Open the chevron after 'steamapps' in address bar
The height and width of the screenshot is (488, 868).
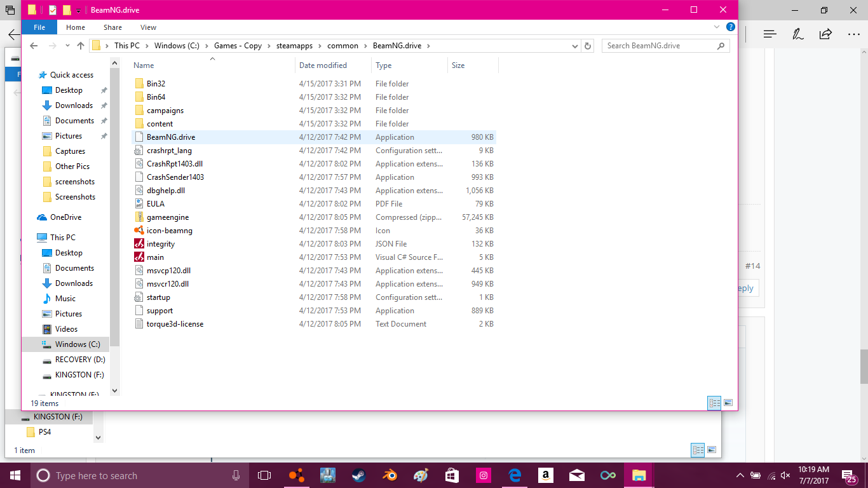(x=320, y=46)
